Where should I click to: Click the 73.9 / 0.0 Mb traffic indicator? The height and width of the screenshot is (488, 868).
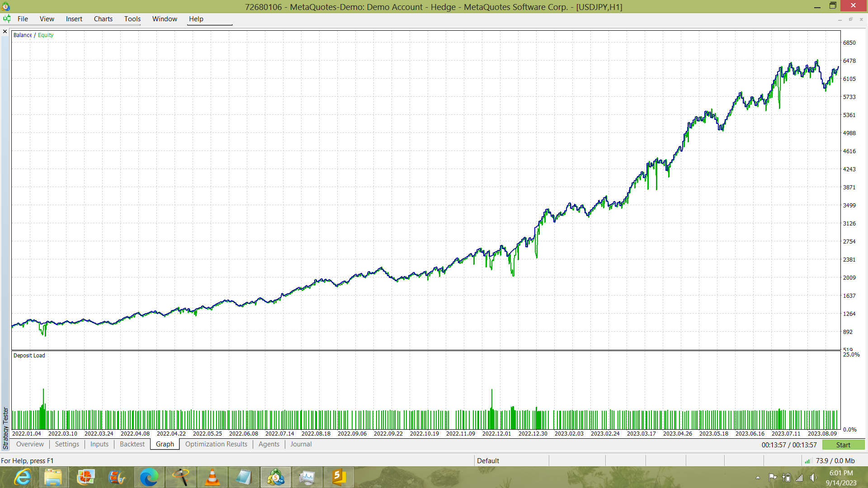click(x=835, y=461)
